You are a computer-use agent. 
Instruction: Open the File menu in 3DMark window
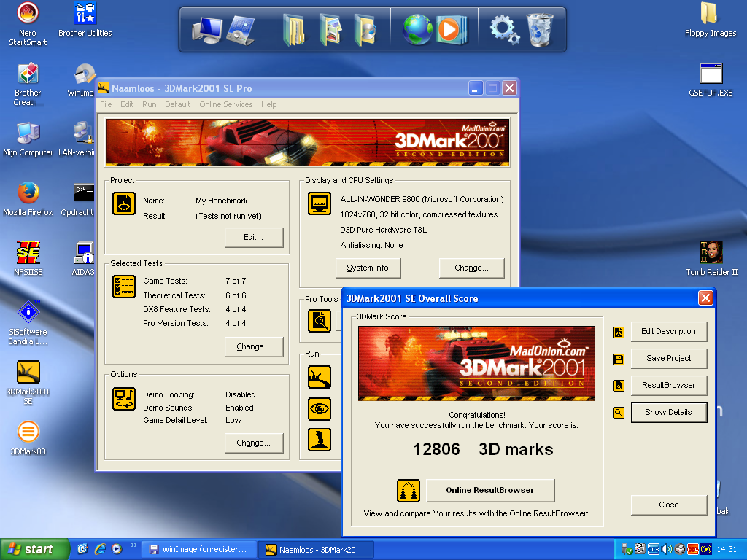106,104
